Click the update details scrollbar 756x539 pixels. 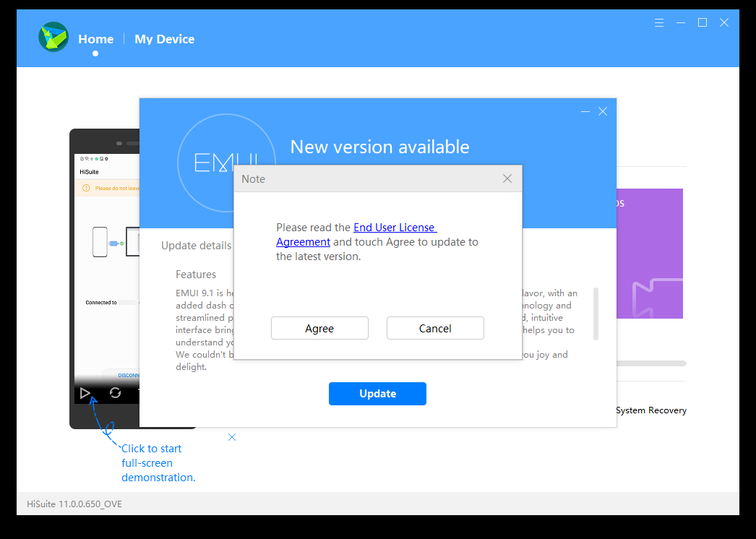click(x=596, y=314)
